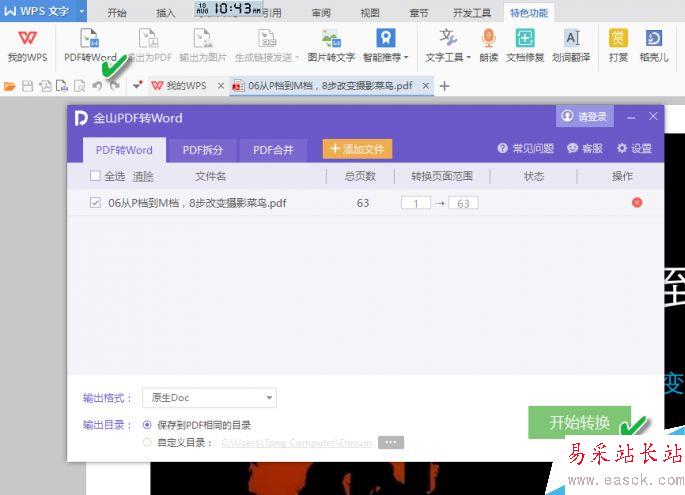The height and width of the screenshot is (495, 685).
Task: Remove the PDF file with red delete icon
Action: click(637, 203)
